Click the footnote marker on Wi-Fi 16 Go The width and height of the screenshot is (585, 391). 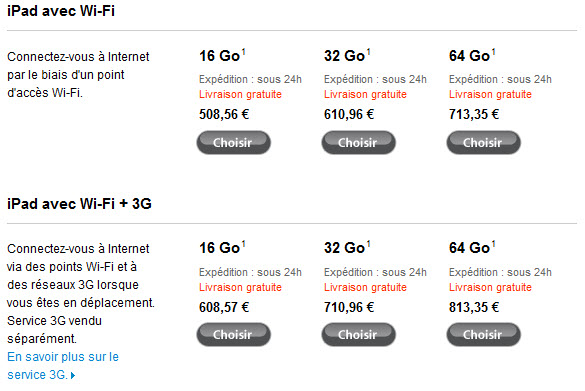pos(243,52)
